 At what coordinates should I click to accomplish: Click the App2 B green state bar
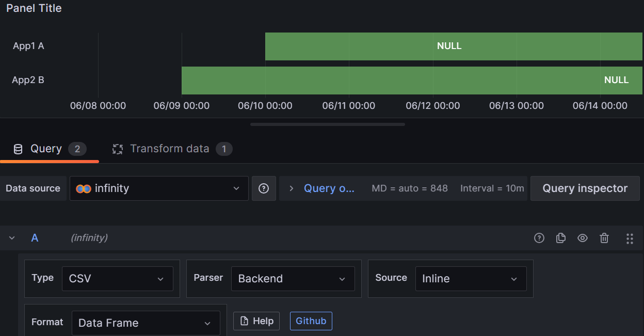point(412,81)
